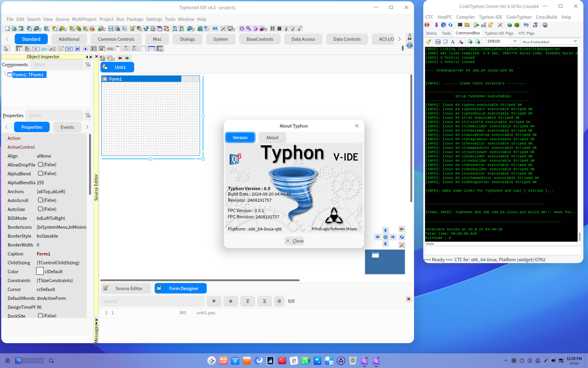
Task: Open the terminal app in the dock
Action: pos(282,361)
